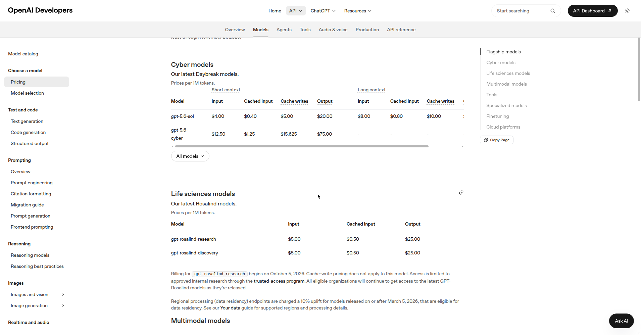Open the Ask AI assistant
This screenshot has height=335, width=644.
coord(621,321)
